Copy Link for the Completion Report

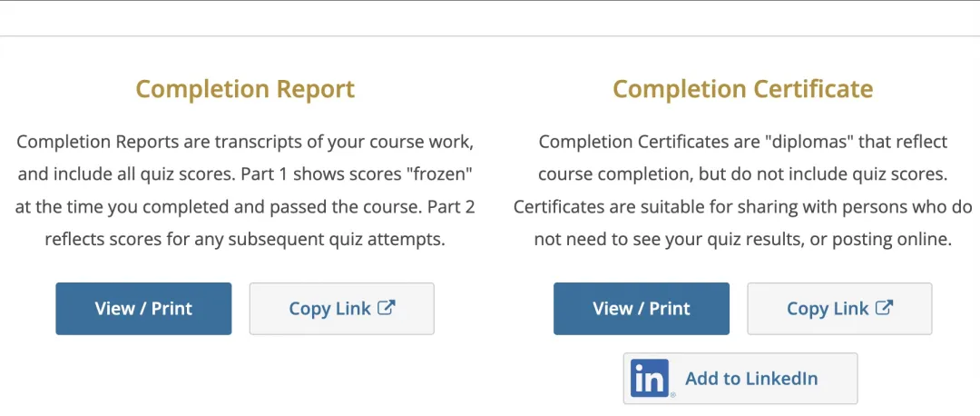[x=342, y=309]
